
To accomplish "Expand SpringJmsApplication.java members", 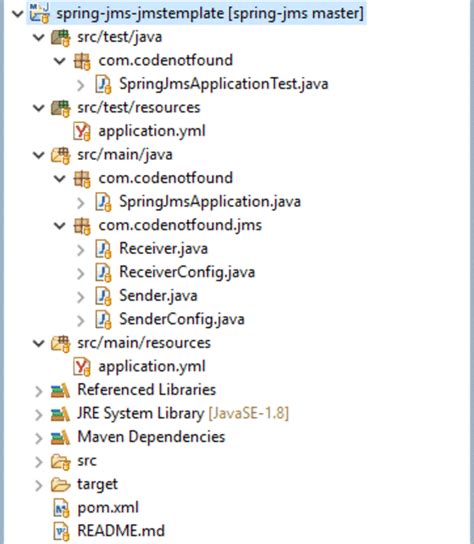I will tap(81, 203).
